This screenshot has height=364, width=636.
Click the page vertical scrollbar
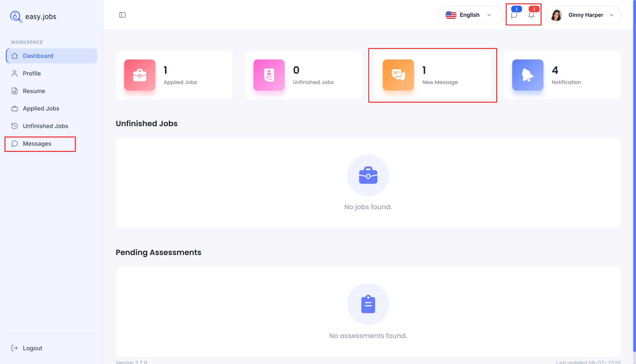coord(634,175)
